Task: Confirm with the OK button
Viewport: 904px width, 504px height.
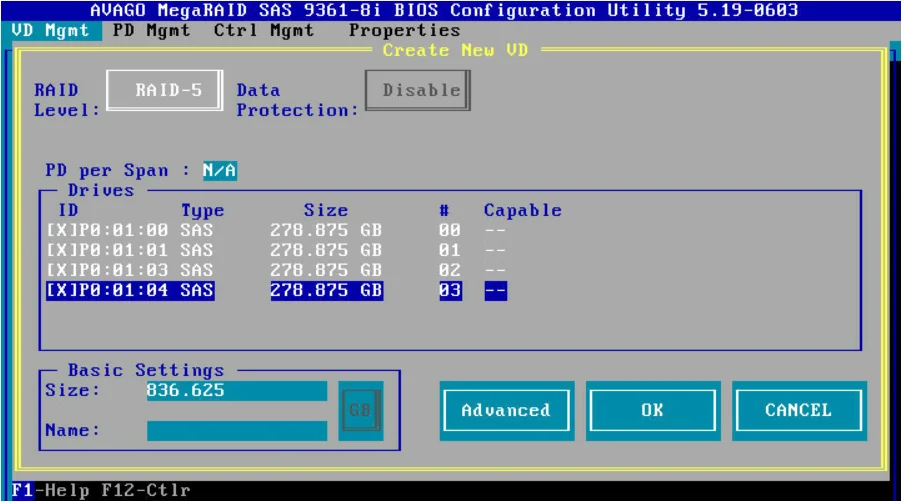Action: (x=653, y=411)
